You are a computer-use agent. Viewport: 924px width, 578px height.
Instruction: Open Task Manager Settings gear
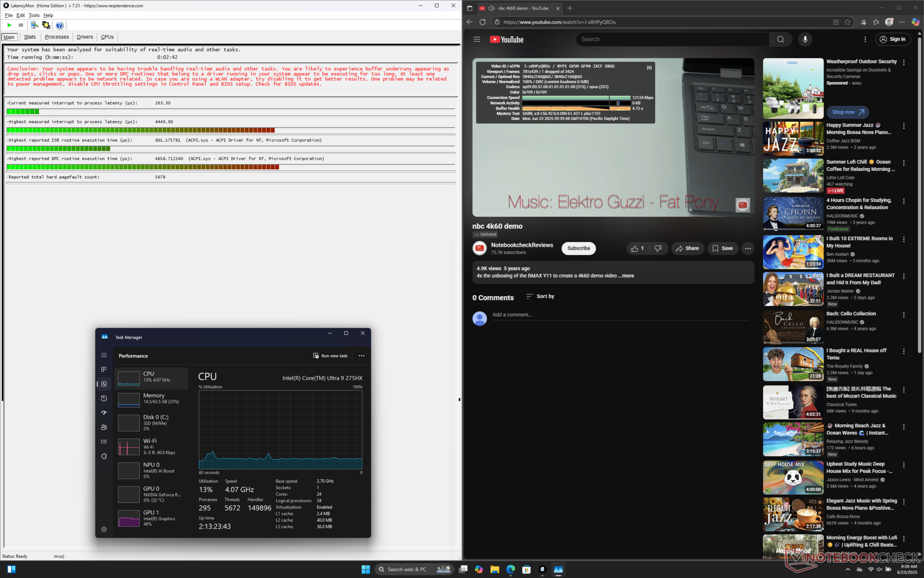pyautogui.click(x=104, y=529)
